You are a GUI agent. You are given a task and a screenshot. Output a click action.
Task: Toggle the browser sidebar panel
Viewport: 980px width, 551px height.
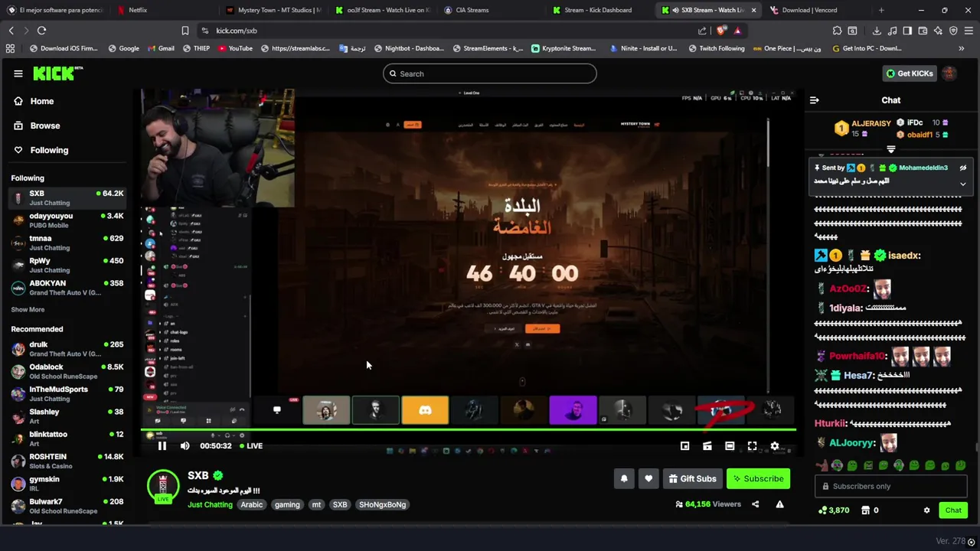(x=907, y=31)
